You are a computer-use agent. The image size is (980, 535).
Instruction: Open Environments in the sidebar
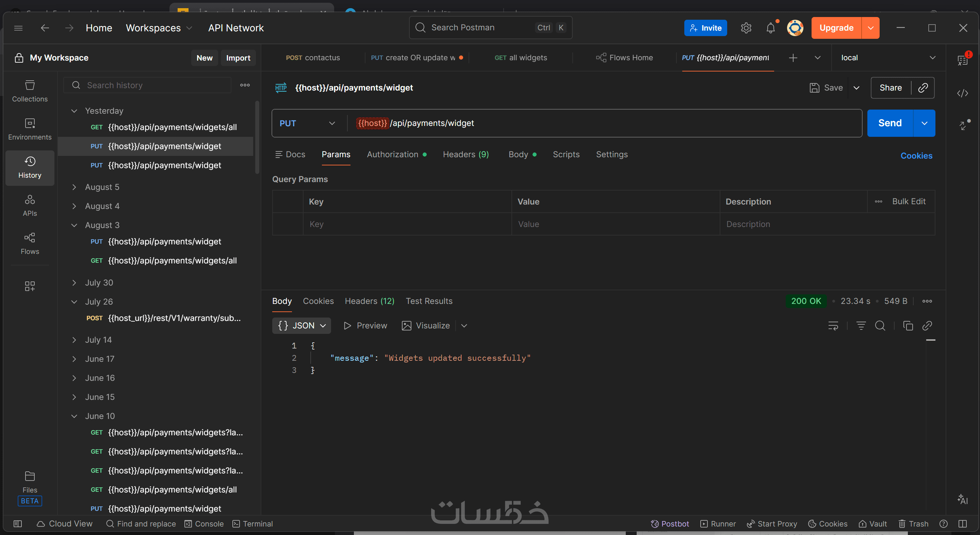point(30,129)
